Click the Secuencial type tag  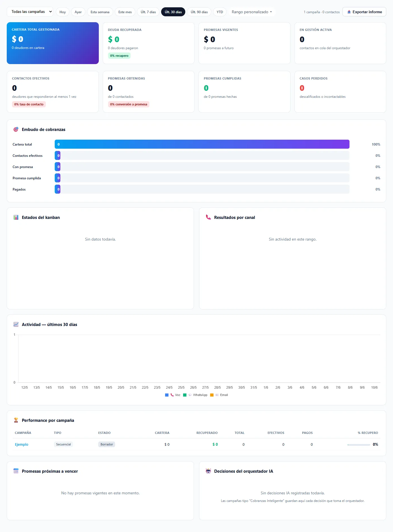coord(63,444)
